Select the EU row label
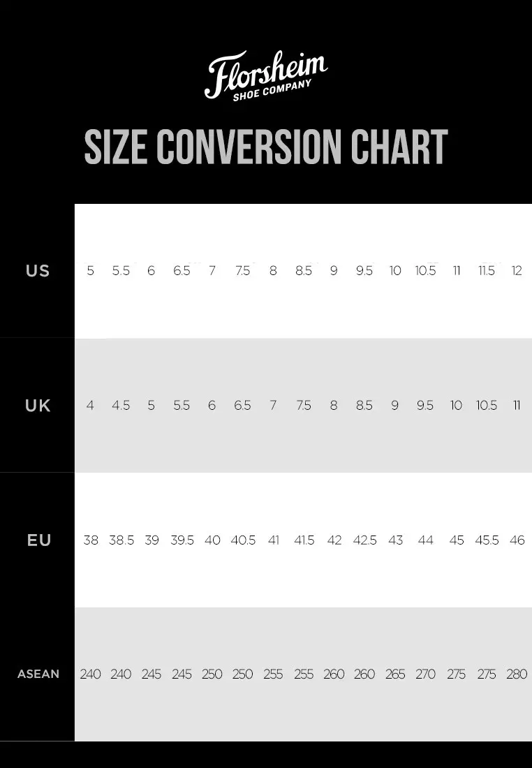The image size is (532, 768). click(x=38, y=540)
